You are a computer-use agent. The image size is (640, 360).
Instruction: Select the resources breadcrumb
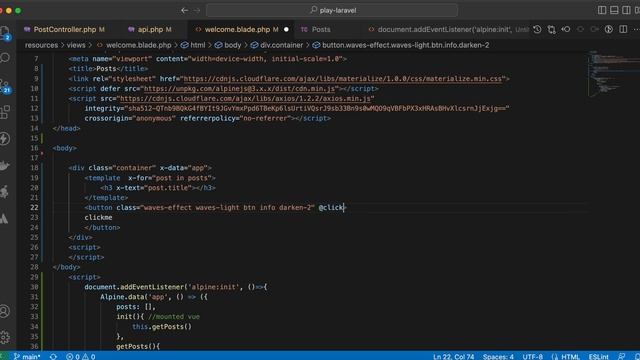pyautogui.click(x=41, y=45)
